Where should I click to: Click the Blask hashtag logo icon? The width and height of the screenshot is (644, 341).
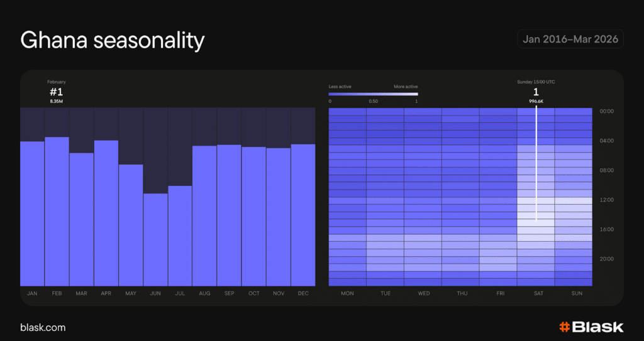[x=565, y=327]
